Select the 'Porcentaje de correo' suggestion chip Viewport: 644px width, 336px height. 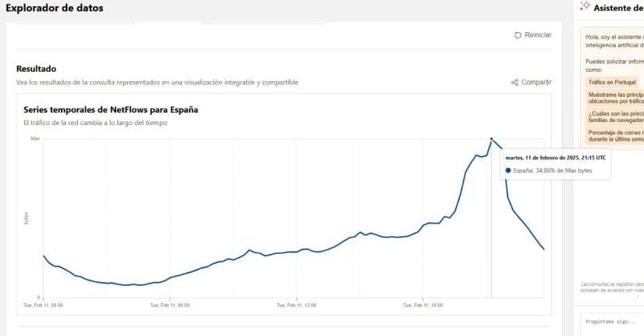pos(615,135)
